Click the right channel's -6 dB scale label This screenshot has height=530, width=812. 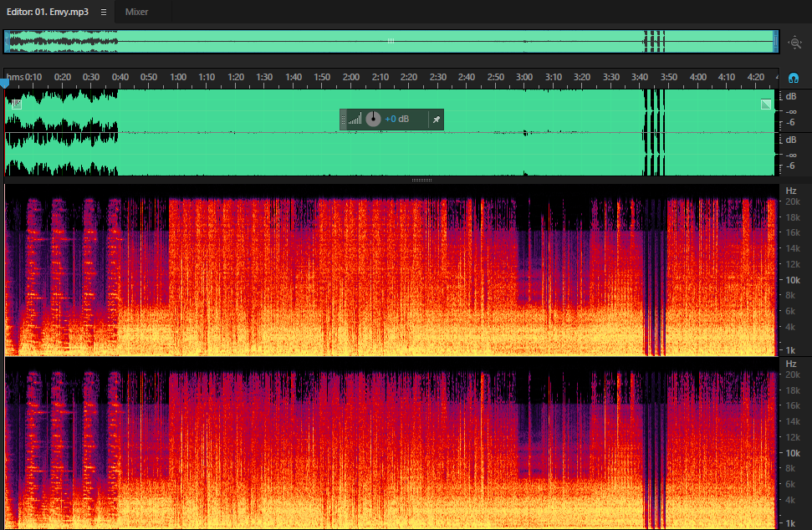tap(789, 166)
